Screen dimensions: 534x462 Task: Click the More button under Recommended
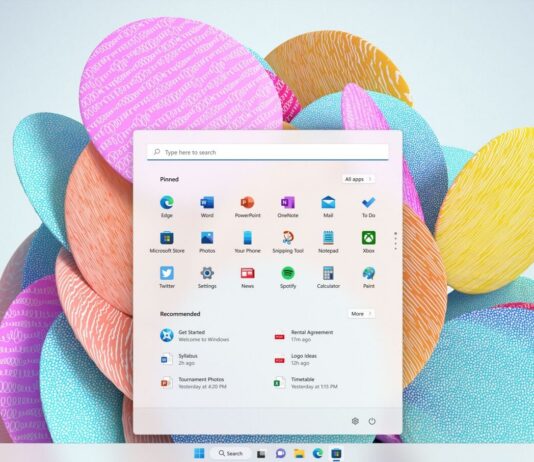361,314
